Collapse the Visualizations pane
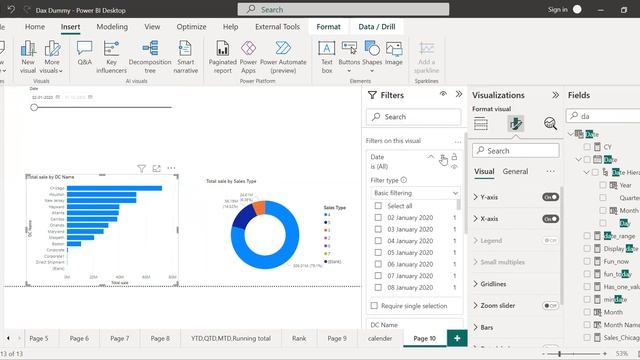The height and width of the screenshot is (360, 640). pos(556,95)
